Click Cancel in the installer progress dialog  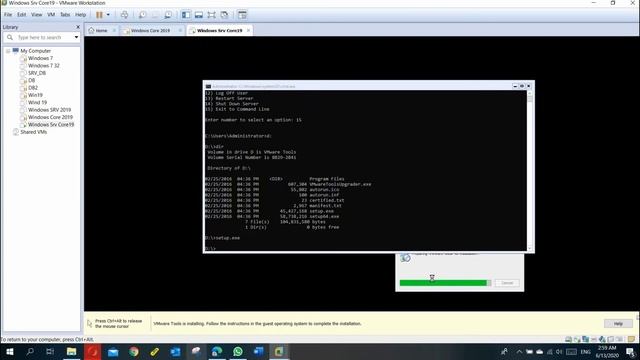tap(507, 283)
